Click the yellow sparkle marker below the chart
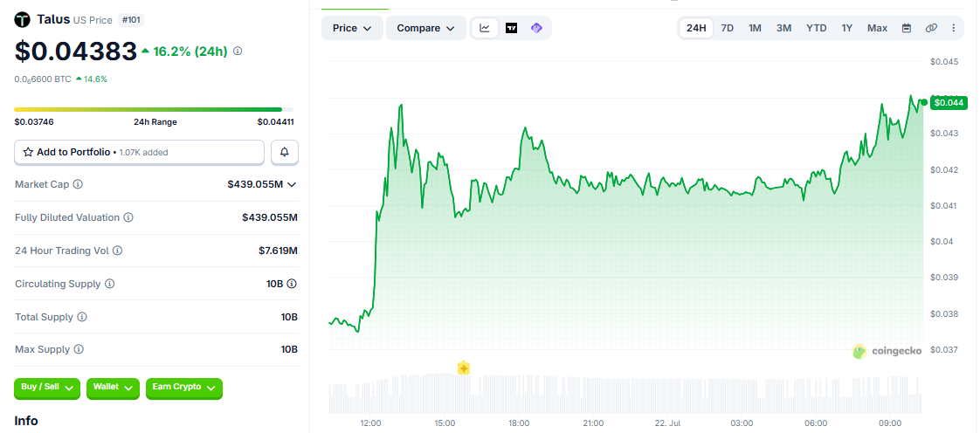Screen dimensions: 980x433 463,368
